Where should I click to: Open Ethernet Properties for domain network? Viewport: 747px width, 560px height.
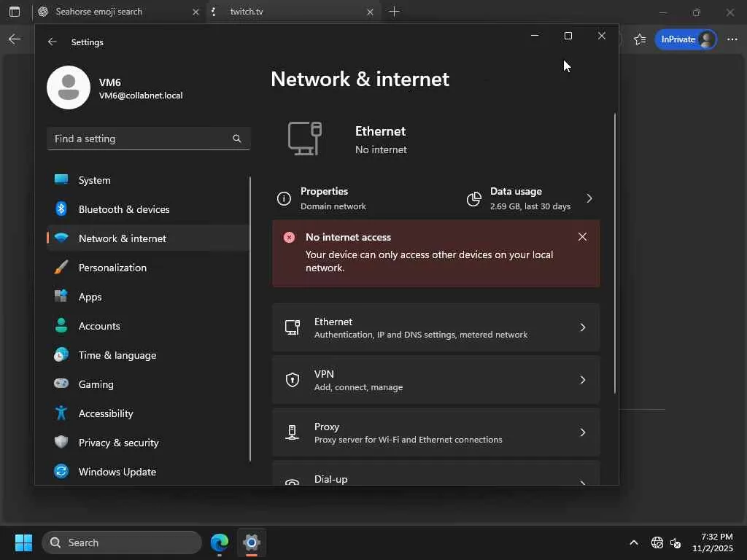pyautogui.click(x=324, y=198)
